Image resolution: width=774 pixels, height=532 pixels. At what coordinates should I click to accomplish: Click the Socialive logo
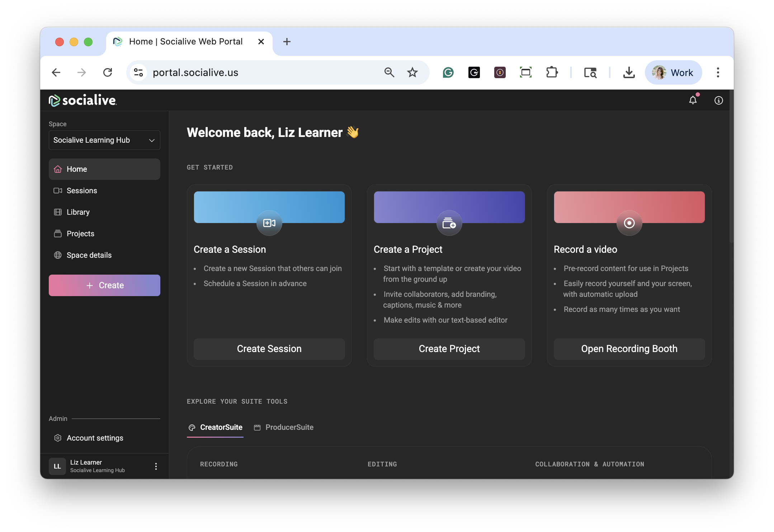click(x=82, y=100)
